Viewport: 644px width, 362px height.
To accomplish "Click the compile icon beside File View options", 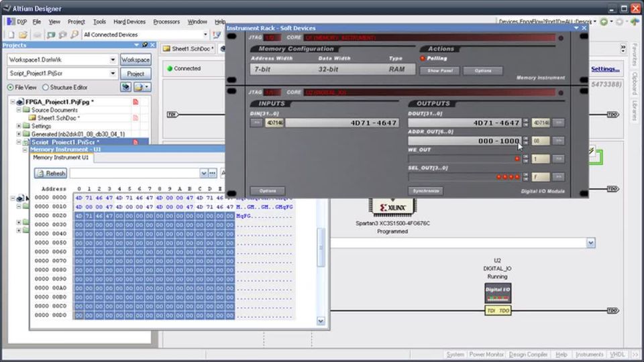I will click(125, 87).
